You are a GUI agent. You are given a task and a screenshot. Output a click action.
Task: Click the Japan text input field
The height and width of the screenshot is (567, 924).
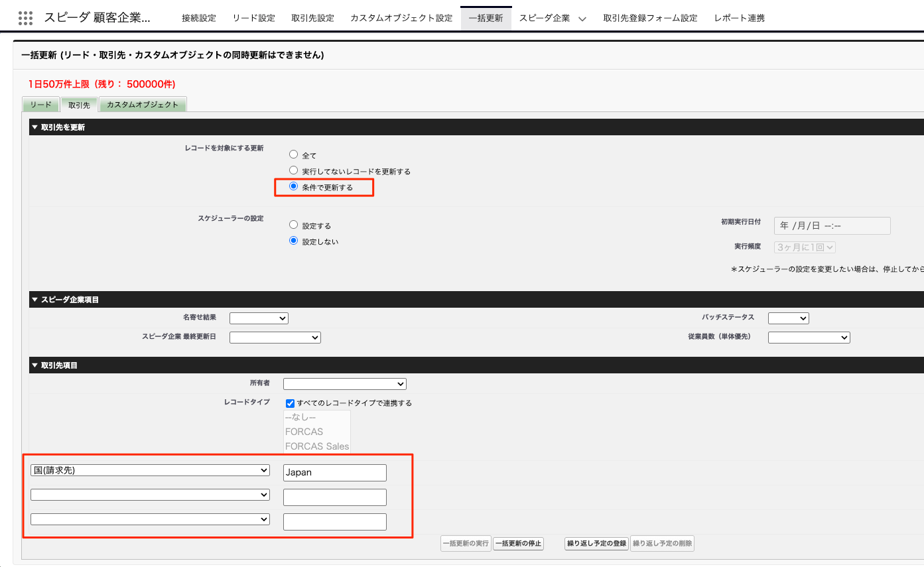click(334, 473)
